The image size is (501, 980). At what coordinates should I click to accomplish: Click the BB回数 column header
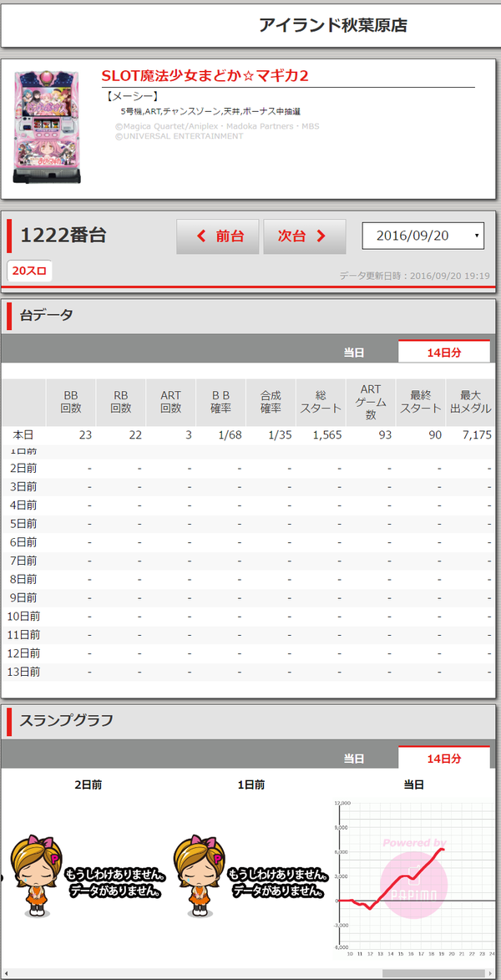pyautogui.click(x=71, y=403)
